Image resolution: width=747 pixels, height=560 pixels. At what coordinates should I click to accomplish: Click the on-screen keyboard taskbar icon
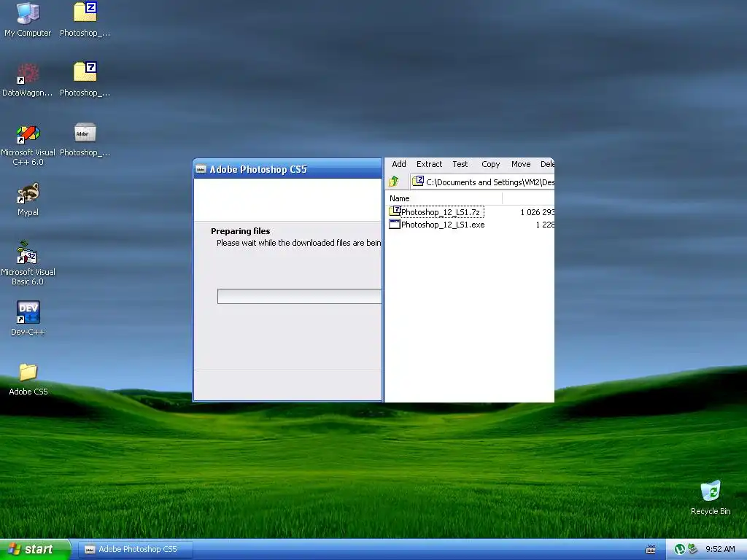(x=650, y=550)
